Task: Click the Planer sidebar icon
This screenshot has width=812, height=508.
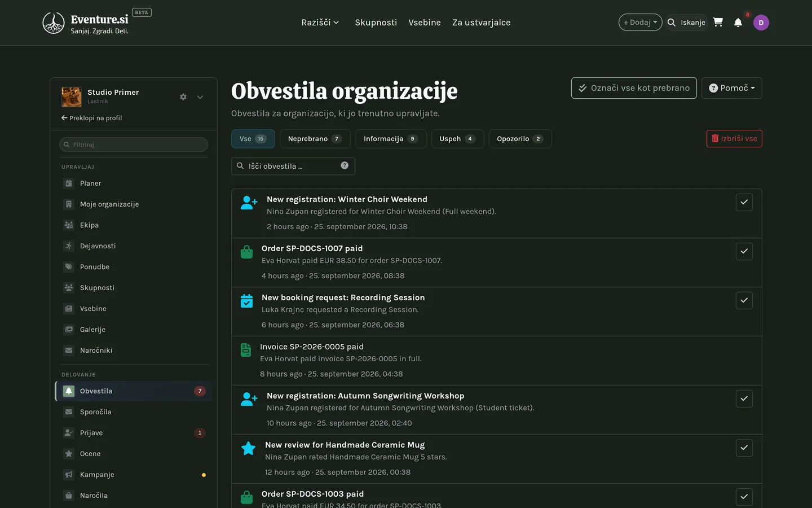Action: pos(69,183)
